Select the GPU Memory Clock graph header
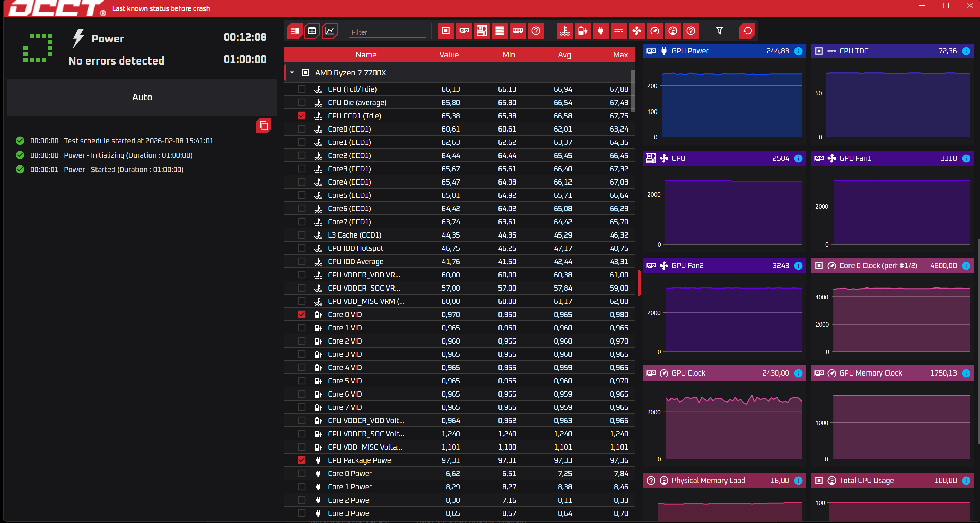980x523 pixels. 892,373
